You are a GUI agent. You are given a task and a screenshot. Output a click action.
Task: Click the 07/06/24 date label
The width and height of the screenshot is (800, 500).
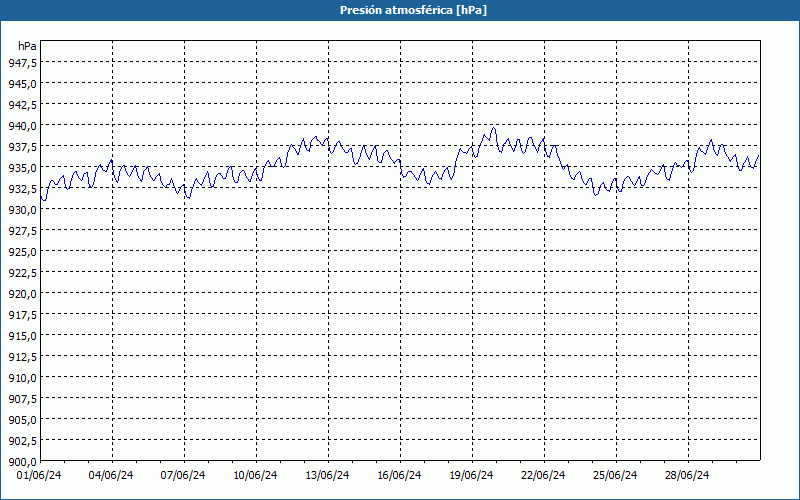[183, 476]
